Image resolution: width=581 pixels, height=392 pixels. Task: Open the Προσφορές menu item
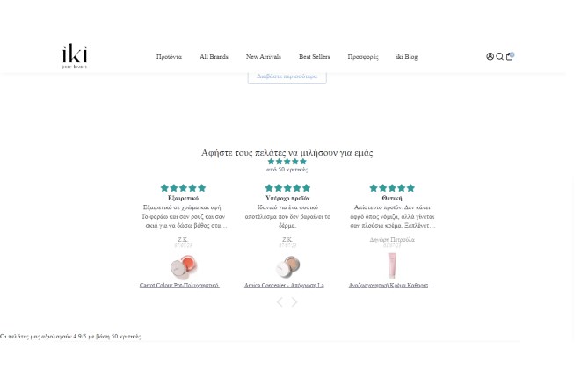pyautogui.click(x=363, y=56)
